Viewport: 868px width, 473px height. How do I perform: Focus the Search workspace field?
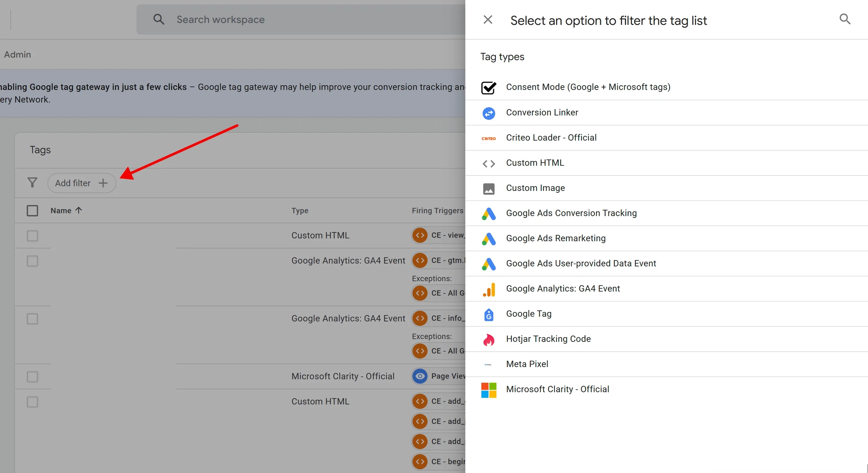300,19
